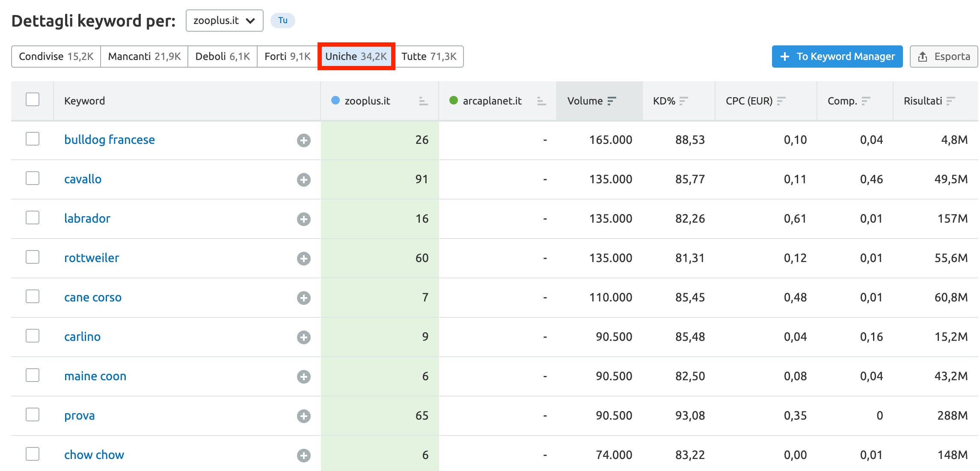
Task: Add bulldog francese via plus icon
Action: click(304, 140)
